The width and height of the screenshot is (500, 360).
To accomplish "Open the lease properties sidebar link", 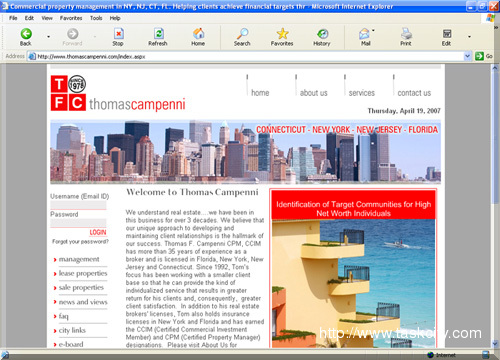I will pos(83,273).
